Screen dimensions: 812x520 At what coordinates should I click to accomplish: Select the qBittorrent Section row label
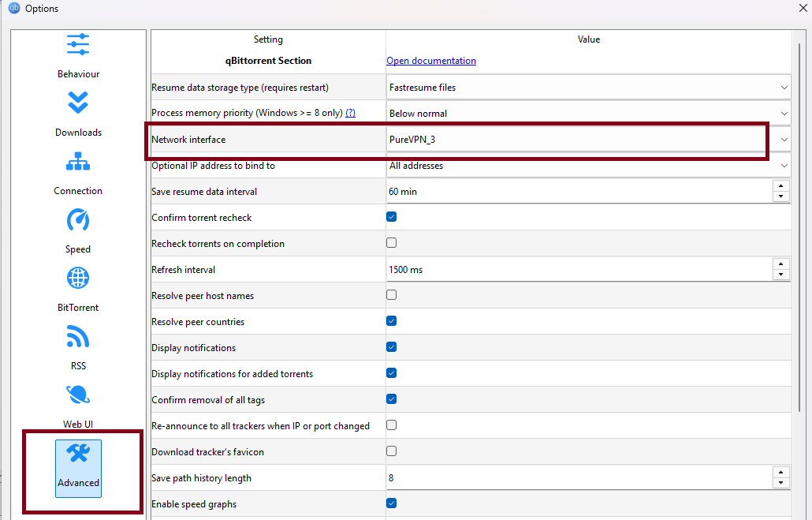click(268, 61)
